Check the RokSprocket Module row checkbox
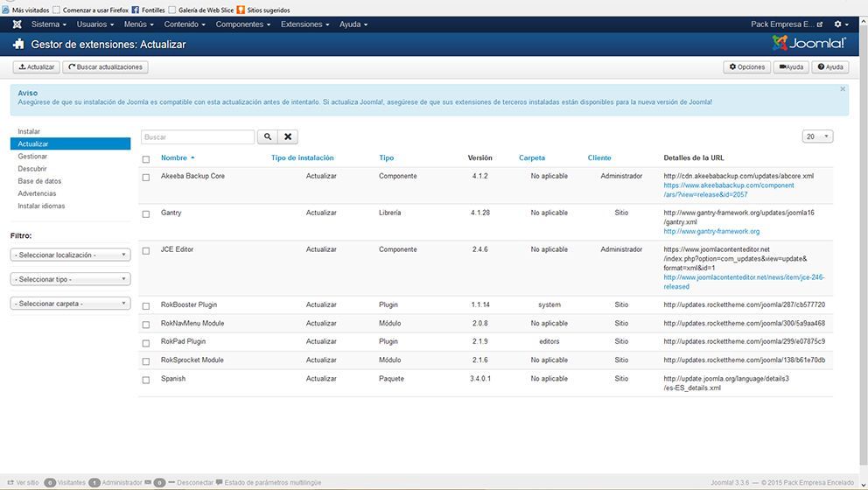This screenshot has height=490, width=868. click(146, 361)
